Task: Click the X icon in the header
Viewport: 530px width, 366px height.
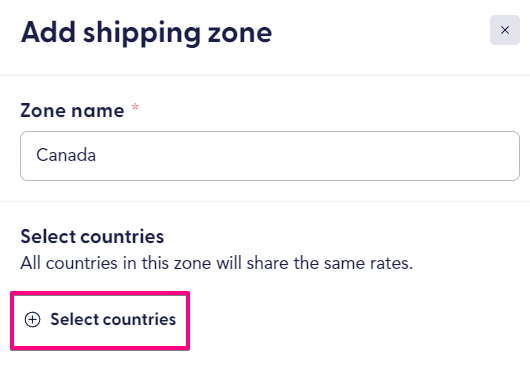Action: [x=505, y=30]
